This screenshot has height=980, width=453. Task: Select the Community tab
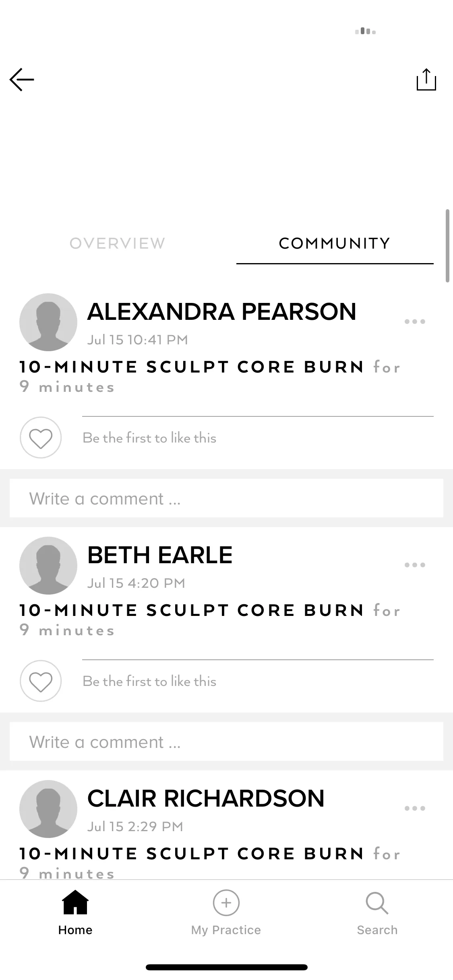pos(335,243)
